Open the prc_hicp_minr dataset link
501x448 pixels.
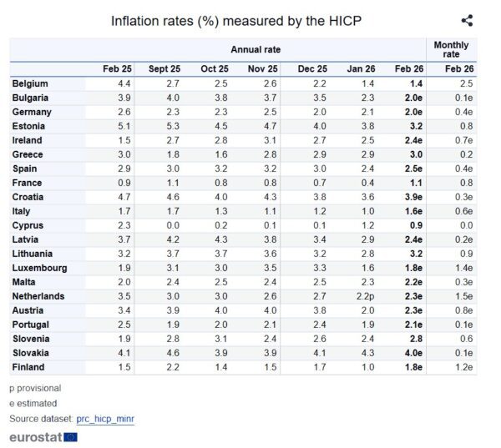click(104, 419)
